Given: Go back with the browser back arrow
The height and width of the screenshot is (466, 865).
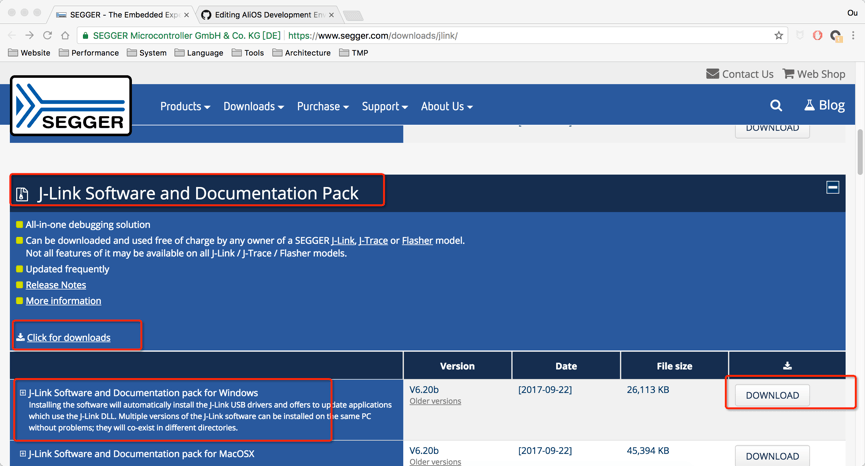Looking at the screenshot, I should pyautogui.click(x=12, y=35).
